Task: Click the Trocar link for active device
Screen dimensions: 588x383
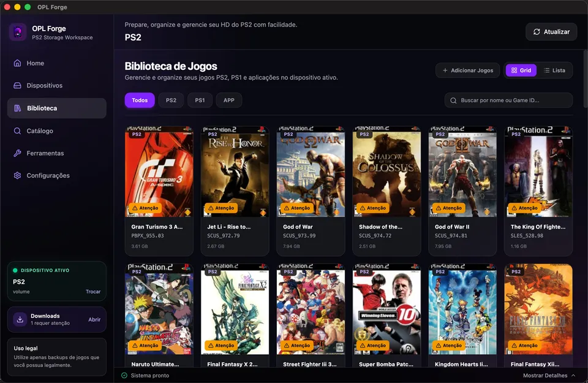Action: click(93, 292)
